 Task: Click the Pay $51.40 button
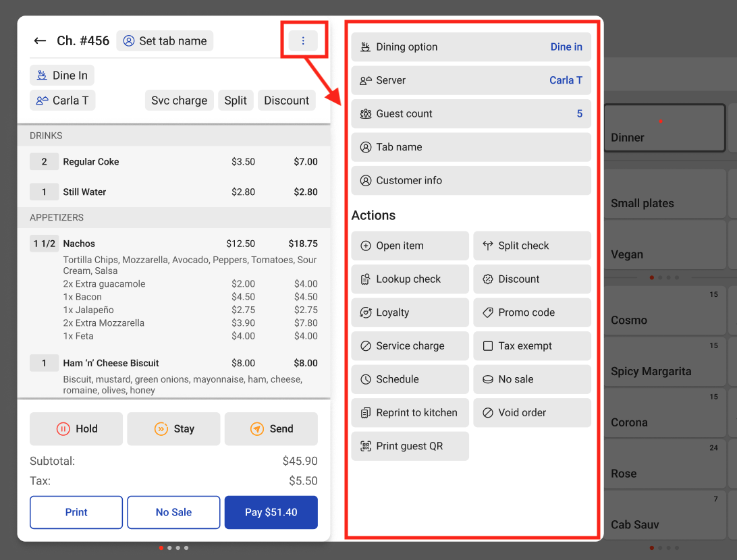pyautogui.click(x=271, y=513)
